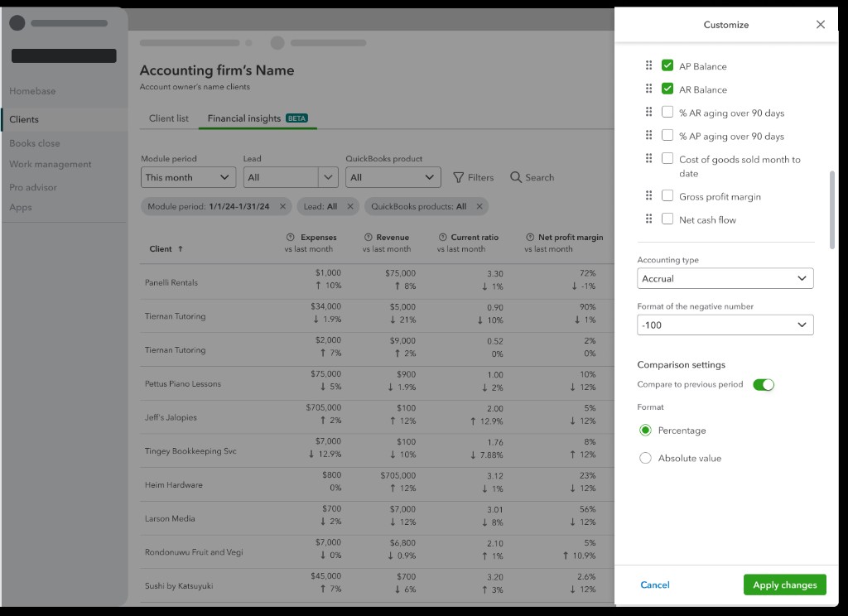Open the Lead dropdown arrow

(328, 177)
